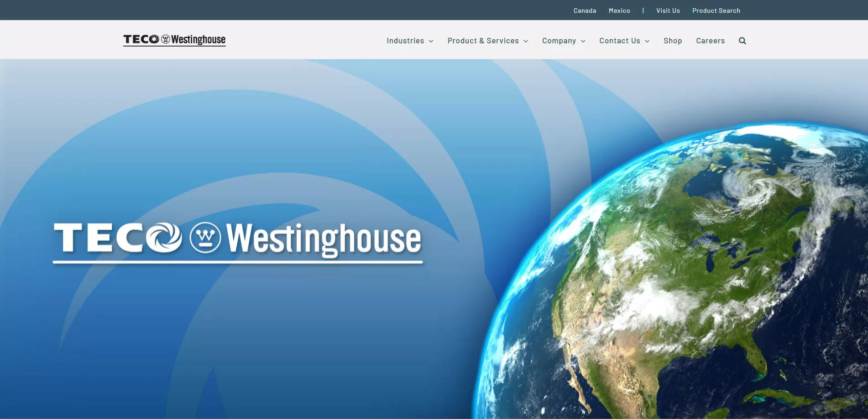
Task: Open the Industries menu
Action: click(x=405, y=41)
